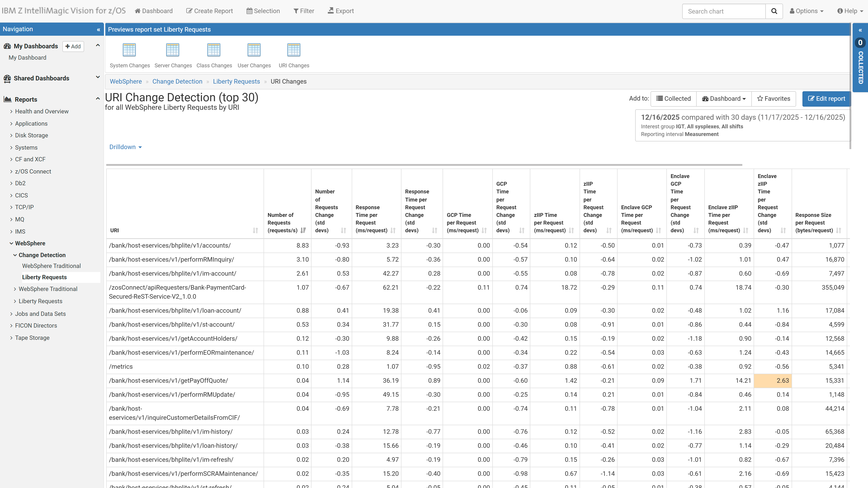This screenshot has height=488, width=868.
Task: Sort by Response Time per Request (ms/request)
Action: tap(393, 231)
